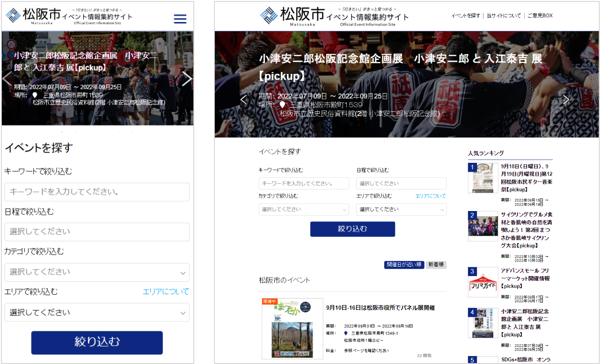The width and height of the screenshot is (600, 364).
Task: Open event 9月10日-16日は松阪市役所でパネル展開催
Action: pyautogui.click(x=380, y=308)
